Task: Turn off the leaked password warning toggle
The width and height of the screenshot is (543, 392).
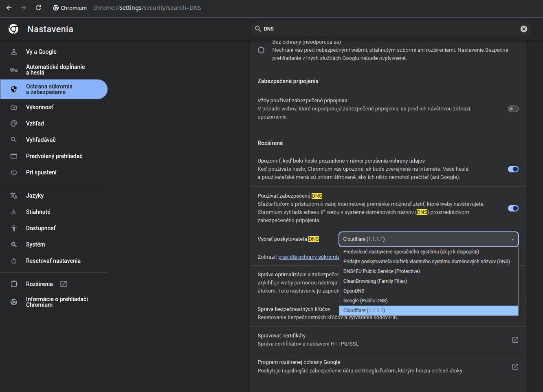Action: (513, 169)
